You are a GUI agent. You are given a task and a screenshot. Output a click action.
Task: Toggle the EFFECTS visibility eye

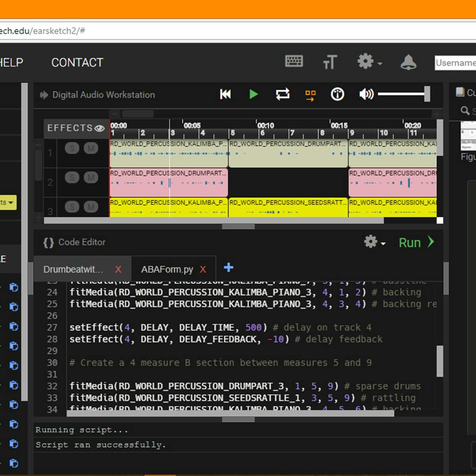[x=100, y=128]
